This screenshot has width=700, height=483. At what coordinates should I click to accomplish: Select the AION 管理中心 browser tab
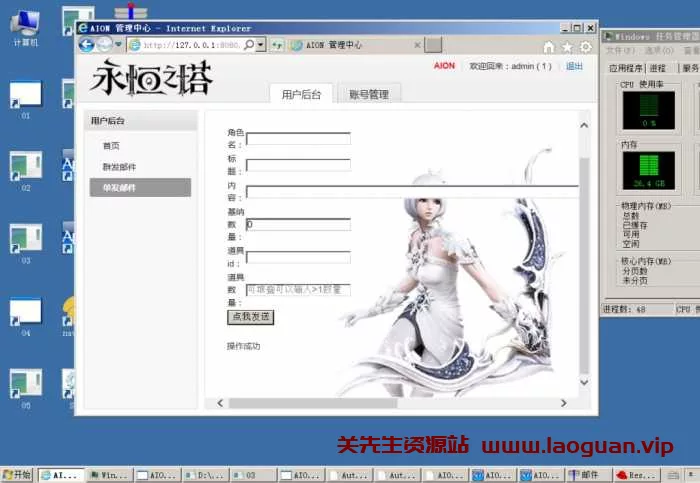pos(355,45)
